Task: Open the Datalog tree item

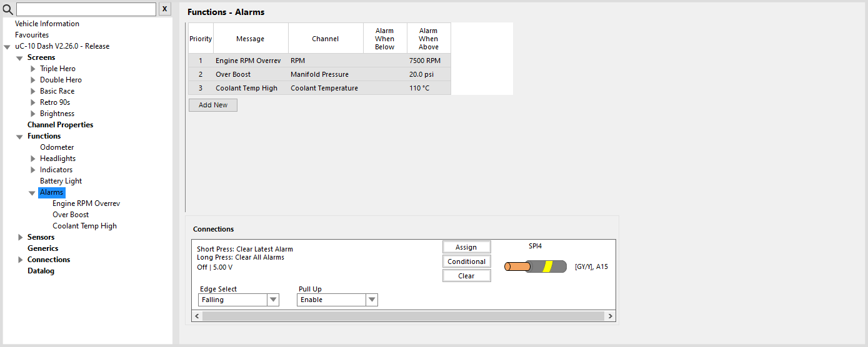Action: pyautogui.click(x=41, y=271)
